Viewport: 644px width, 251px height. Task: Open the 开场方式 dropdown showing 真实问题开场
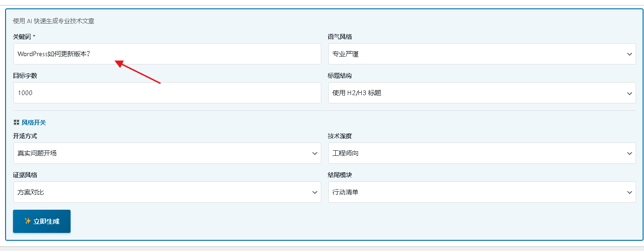tap(167, 153)
